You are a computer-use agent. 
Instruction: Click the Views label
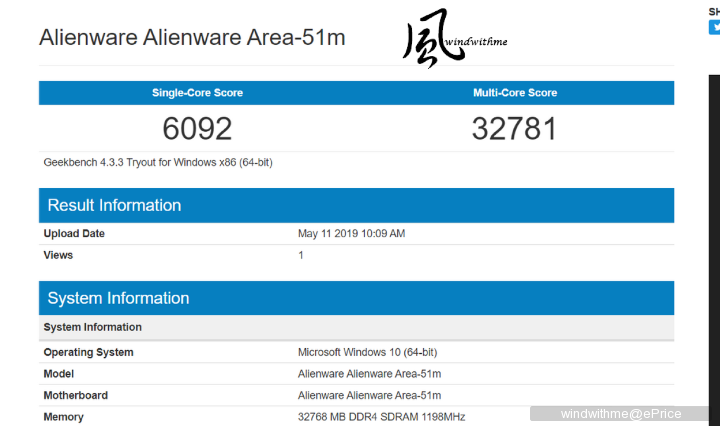[x=58, y=255]
